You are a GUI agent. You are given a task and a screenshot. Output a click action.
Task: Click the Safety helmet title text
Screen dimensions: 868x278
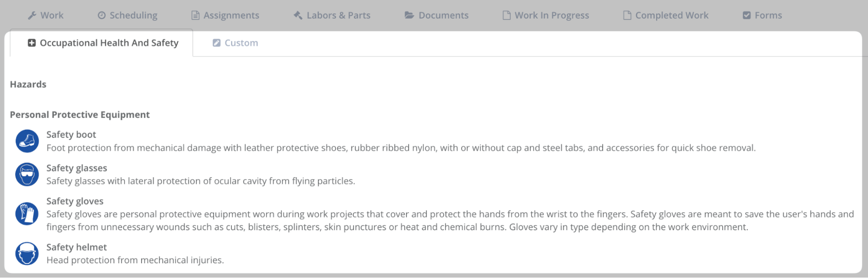[76, 247]
